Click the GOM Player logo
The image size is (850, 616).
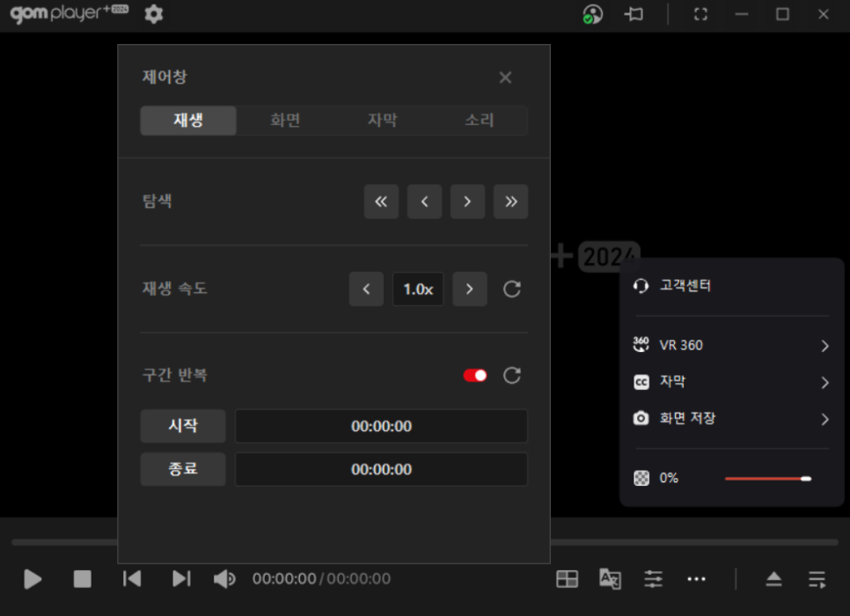coord(70,13)
